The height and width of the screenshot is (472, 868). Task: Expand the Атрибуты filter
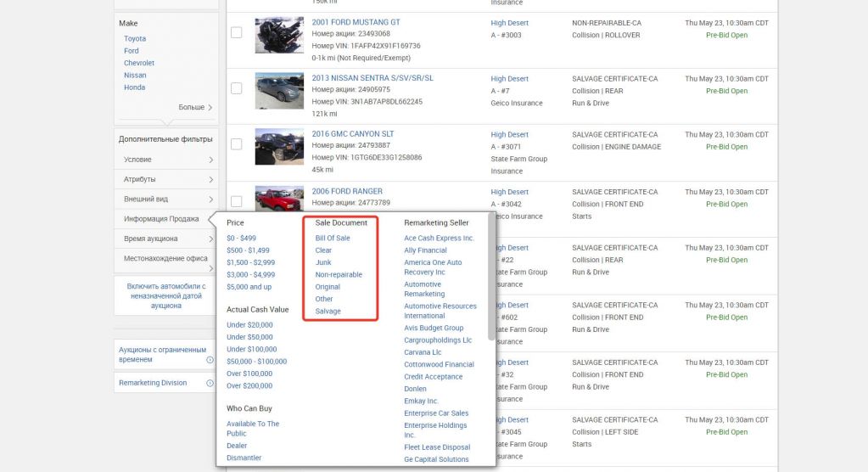coord(166,179)
